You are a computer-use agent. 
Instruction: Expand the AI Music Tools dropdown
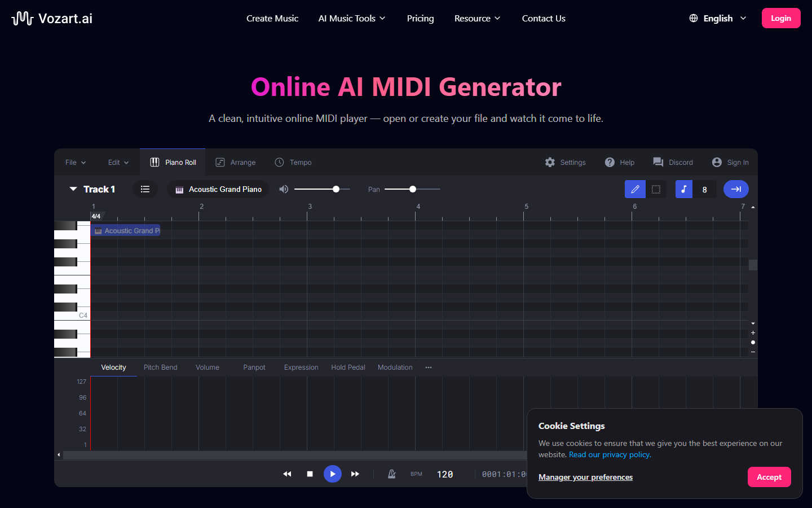tap(351, 18)
